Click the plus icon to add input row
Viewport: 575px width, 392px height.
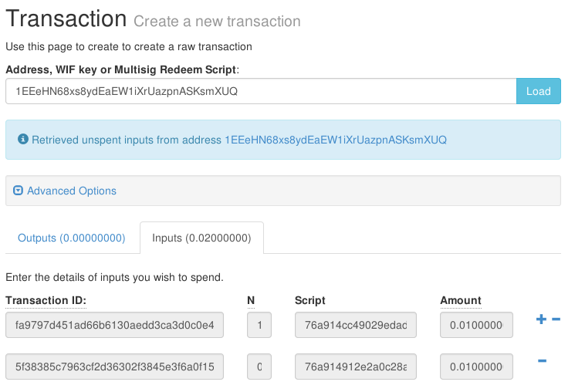point(541,319)
